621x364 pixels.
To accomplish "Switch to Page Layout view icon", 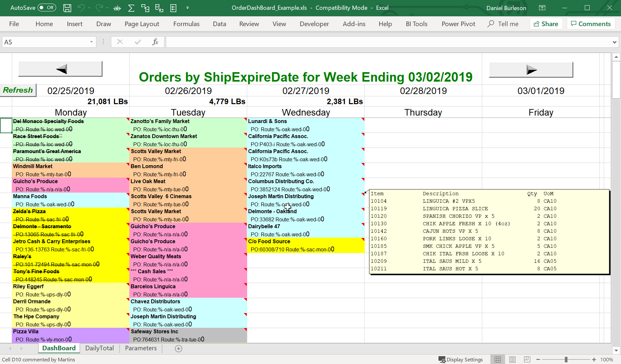I will 512,359.
